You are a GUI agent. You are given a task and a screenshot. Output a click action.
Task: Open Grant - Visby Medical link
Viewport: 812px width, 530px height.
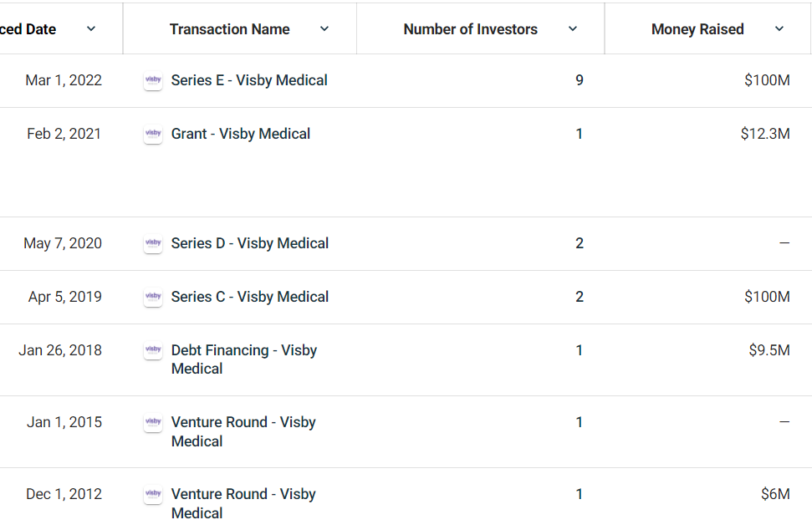[241, 134]
